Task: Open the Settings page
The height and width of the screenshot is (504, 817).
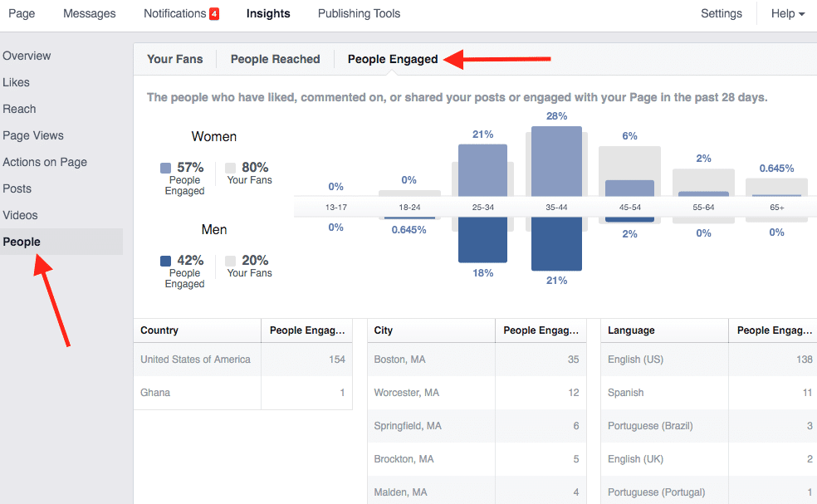Action: (721, 13)
